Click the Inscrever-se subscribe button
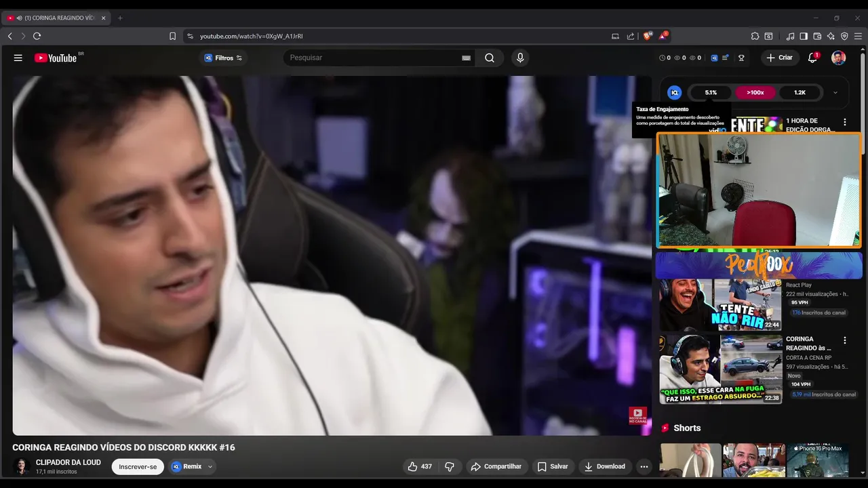 pos(138,466)
